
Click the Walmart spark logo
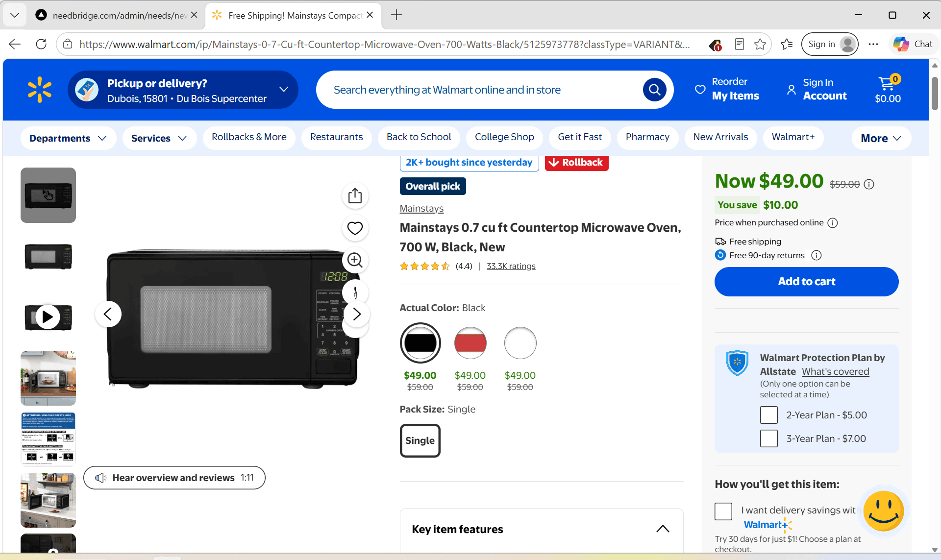(40, 90)
